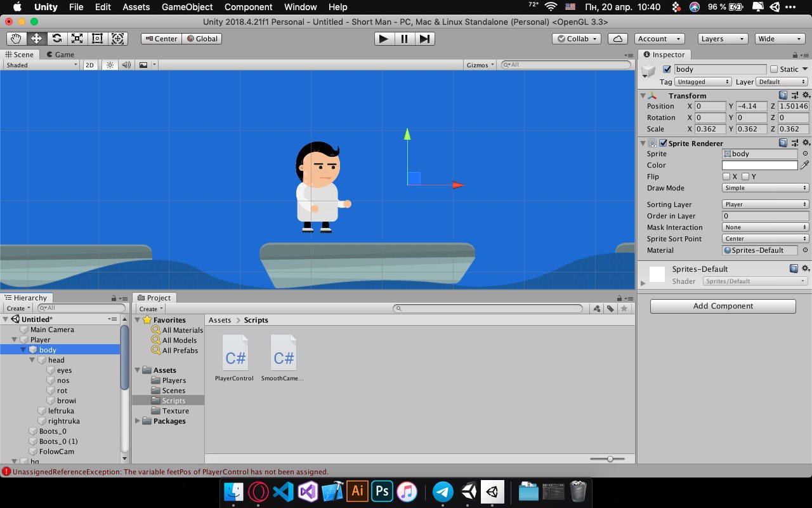Click Search by Label icon in Project

point(610,309)
